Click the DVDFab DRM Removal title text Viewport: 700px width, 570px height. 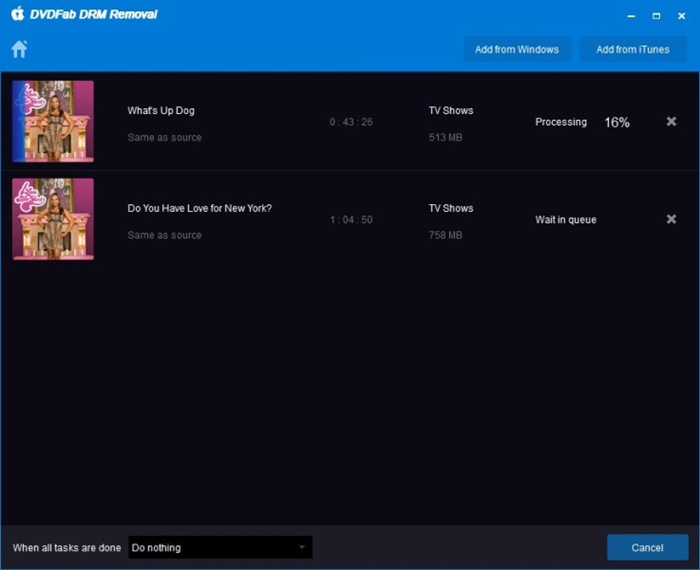point(93,14)
